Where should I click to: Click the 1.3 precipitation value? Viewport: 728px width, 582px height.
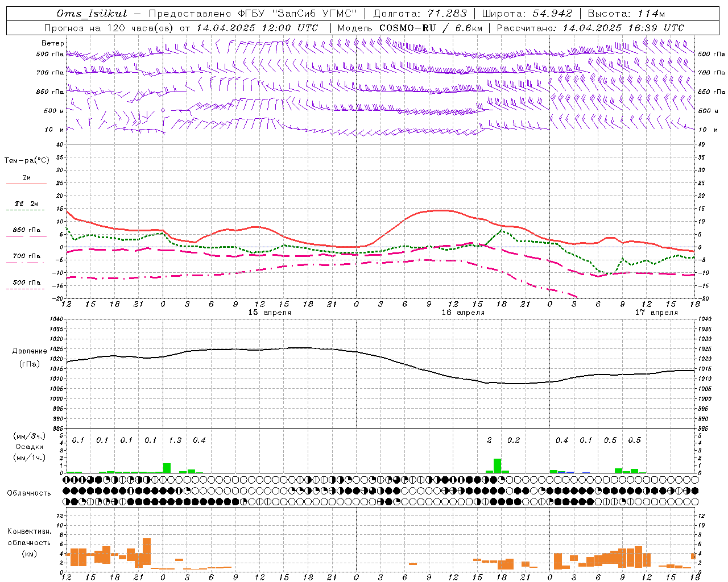pos(175,440)
